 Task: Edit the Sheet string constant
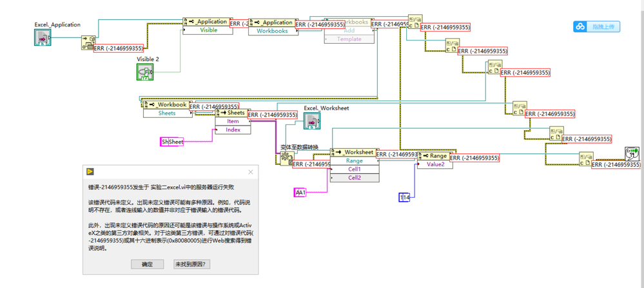172,142
